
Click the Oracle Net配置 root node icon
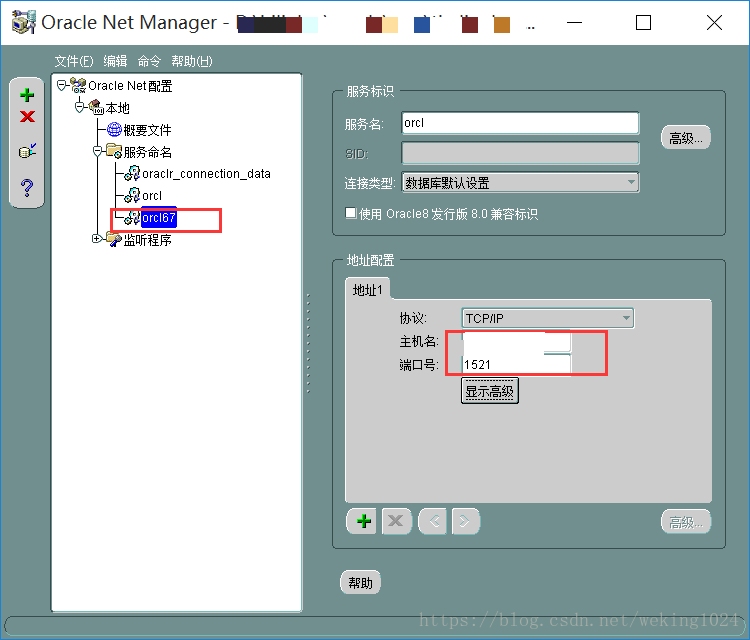point(78,85)
